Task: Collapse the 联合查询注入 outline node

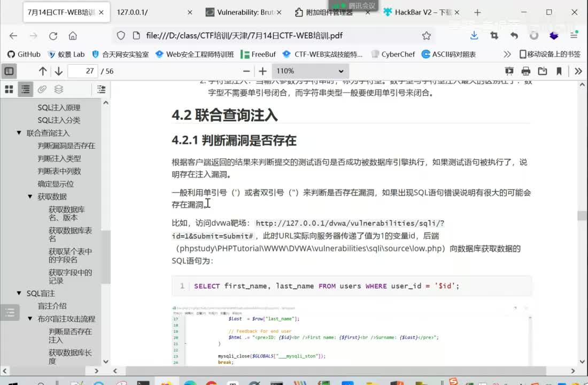Action: click(x=19, y=133)
